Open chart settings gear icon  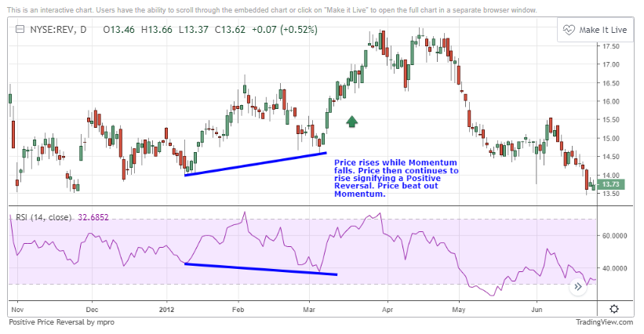click(614, 309)
